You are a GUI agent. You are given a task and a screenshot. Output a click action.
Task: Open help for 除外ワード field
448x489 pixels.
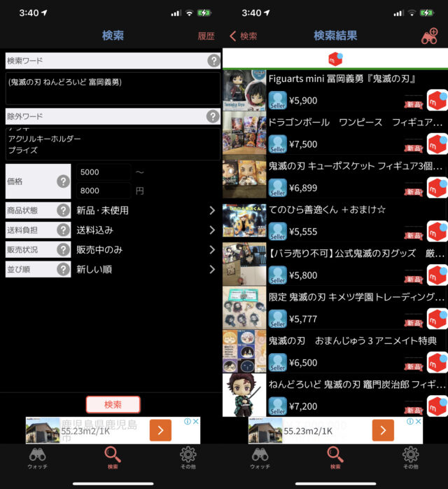pyautogui.click(x=213, y=116)
